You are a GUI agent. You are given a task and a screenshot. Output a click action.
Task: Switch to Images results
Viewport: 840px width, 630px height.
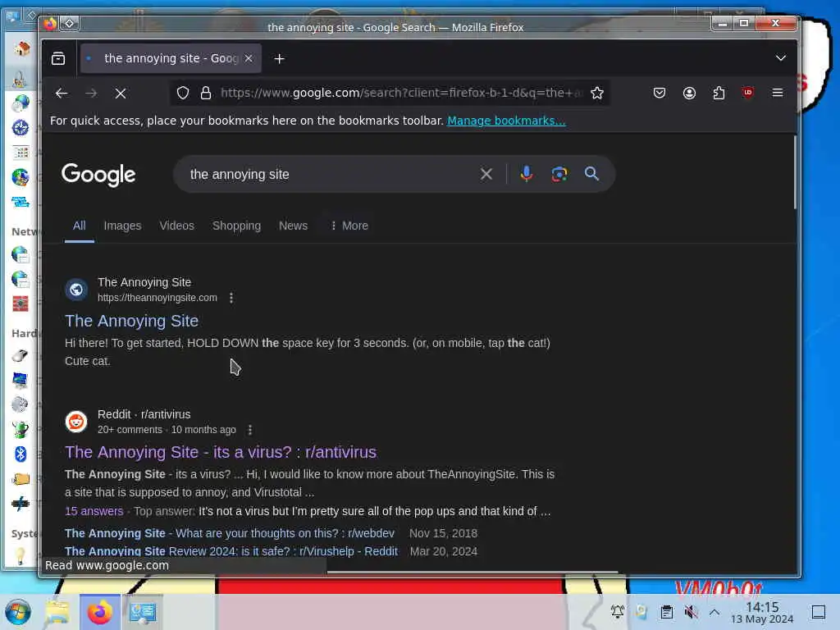pyautogui.click(x=123, y=226)
